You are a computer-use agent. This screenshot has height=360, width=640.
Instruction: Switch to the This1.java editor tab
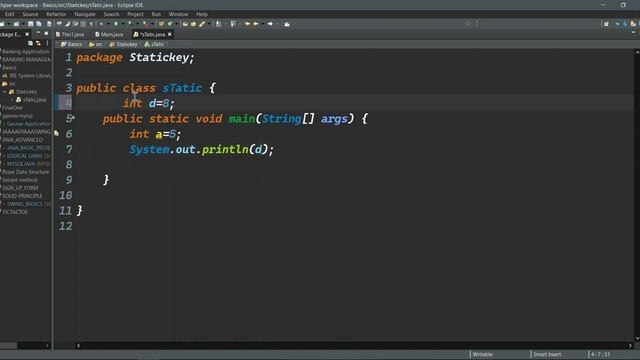click(x=70, y=34)
